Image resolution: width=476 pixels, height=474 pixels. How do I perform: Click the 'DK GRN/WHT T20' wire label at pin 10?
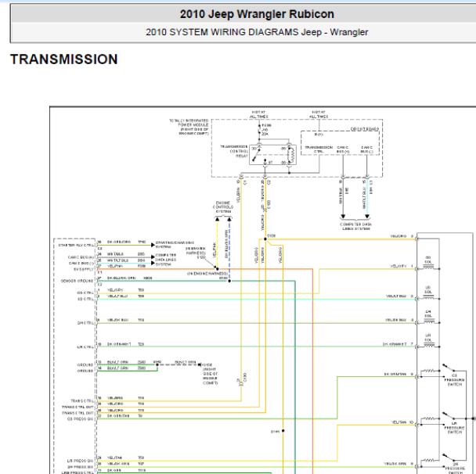click(x=125, y=344)
